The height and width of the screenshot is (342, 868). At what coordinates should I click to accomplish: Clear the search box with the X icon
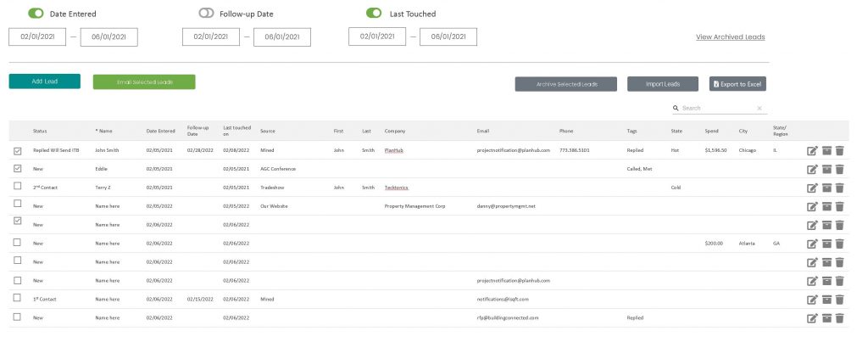tap(759, 109)
